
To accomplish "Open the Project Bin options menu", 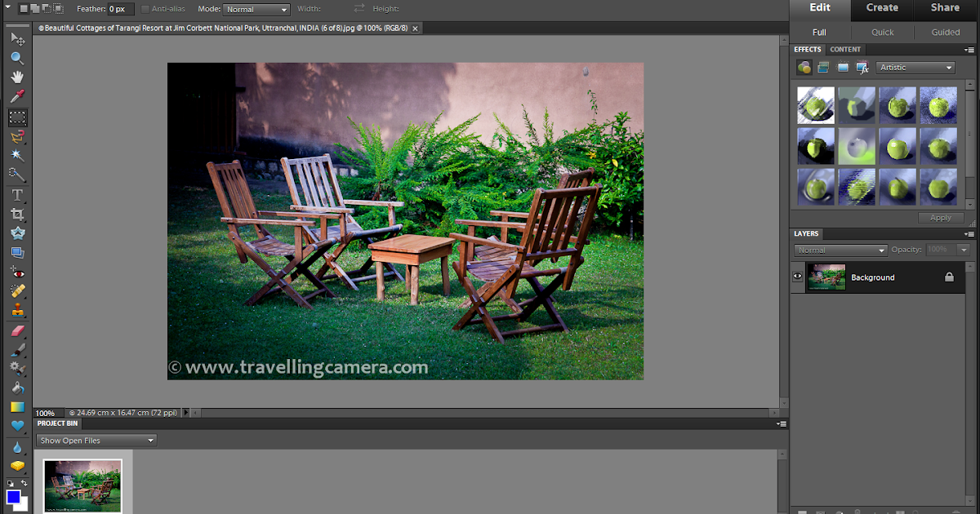I will point(783,423).
